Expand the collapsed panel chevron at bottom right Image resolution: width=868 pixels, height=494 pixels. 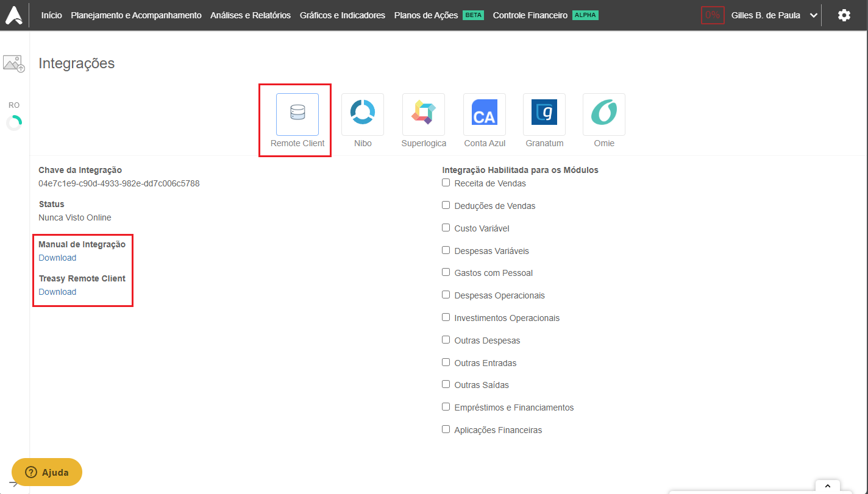pos(827,486)
